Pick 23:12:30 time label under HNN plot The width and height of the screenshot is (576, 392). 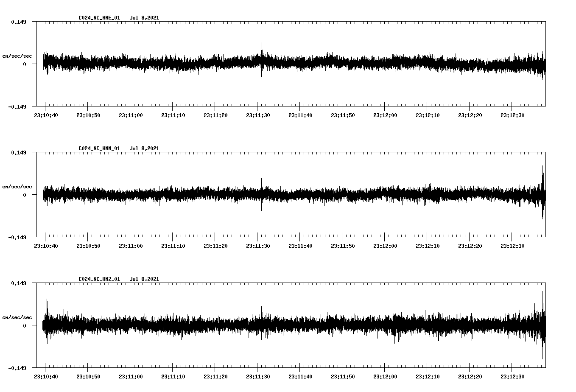(512, 246)
